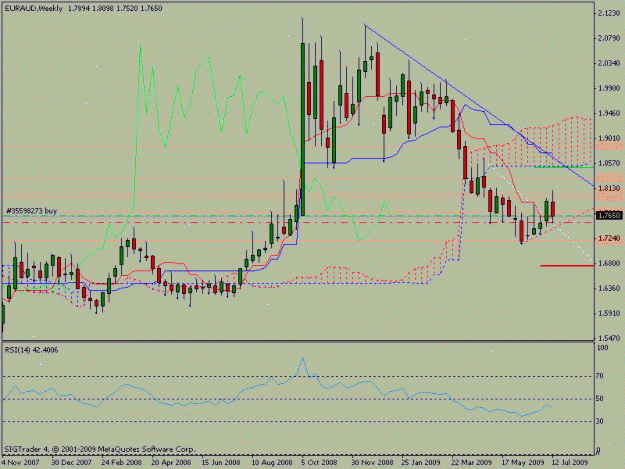625x469 pixels.
Task: Click the EURAUD,Weekly chart title text
Action: 34,8
